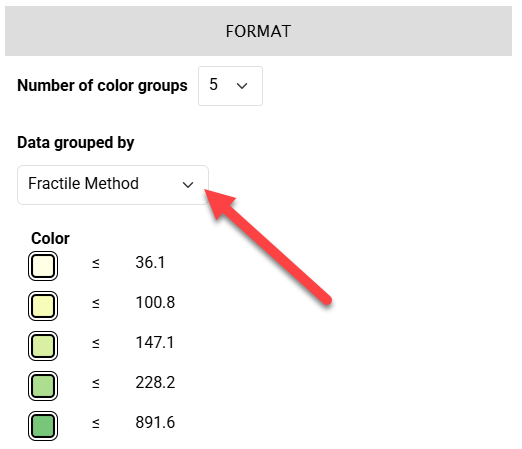
Task: Pick the color swatch for ≤ 36.1
Action: point(43,266)
